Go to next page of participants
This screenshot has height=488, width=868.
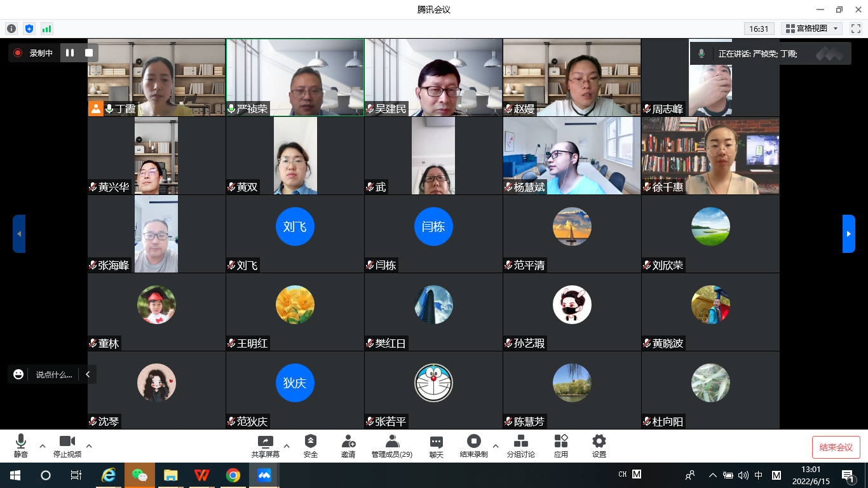(848, 234)
